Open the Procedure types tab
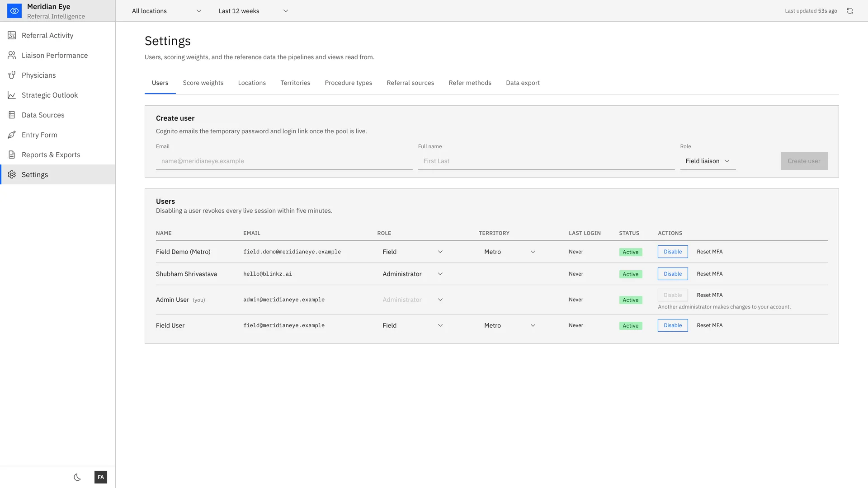 click(348, 83)
